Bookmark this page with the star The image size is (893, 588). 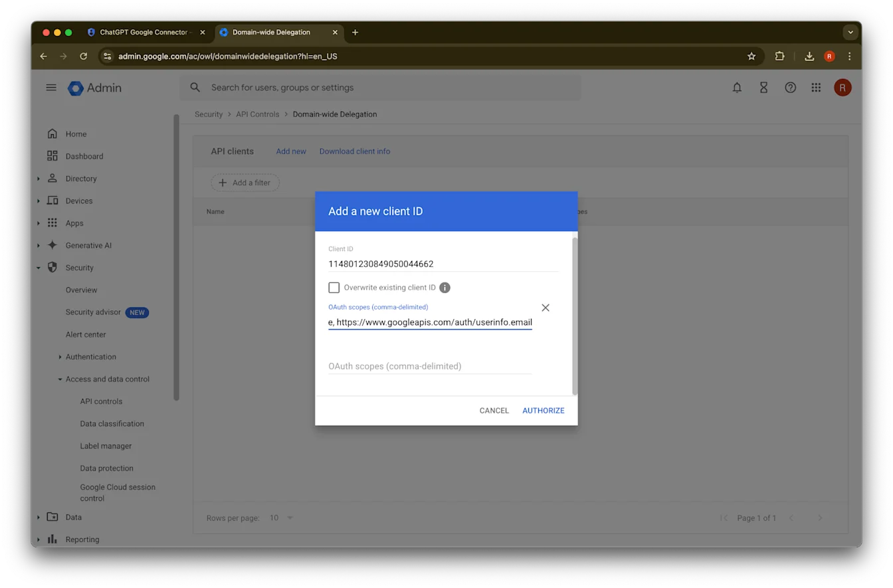[x=751, y=56]
